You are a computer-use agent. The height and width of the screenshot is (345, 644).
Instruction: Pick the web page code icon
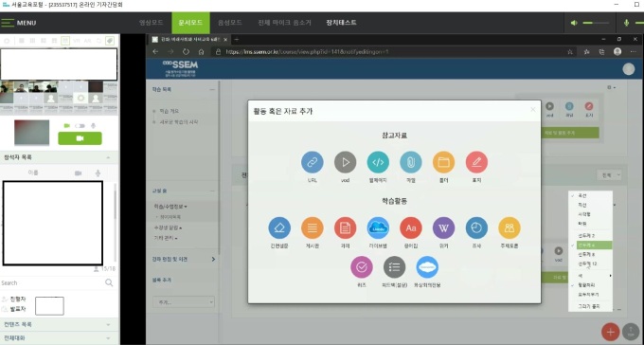pyautogui.click(x=378, y=162)
